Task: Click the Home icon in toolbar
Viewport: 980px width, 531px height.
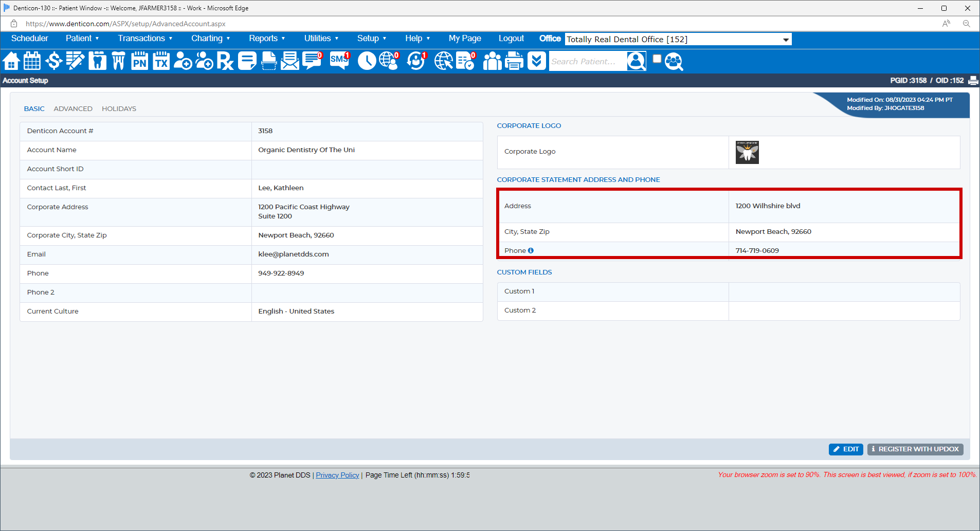Action: 11,61
